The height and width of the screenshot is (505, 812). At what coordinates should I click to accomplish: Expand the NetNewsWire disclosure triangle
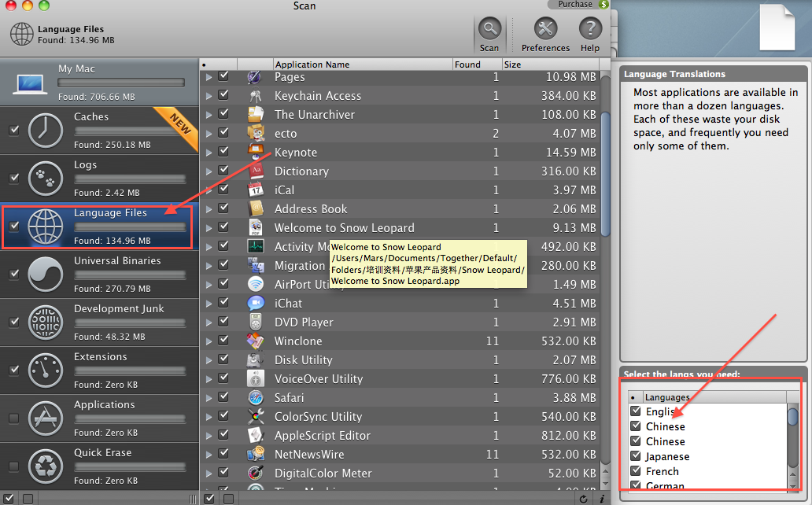209,455
